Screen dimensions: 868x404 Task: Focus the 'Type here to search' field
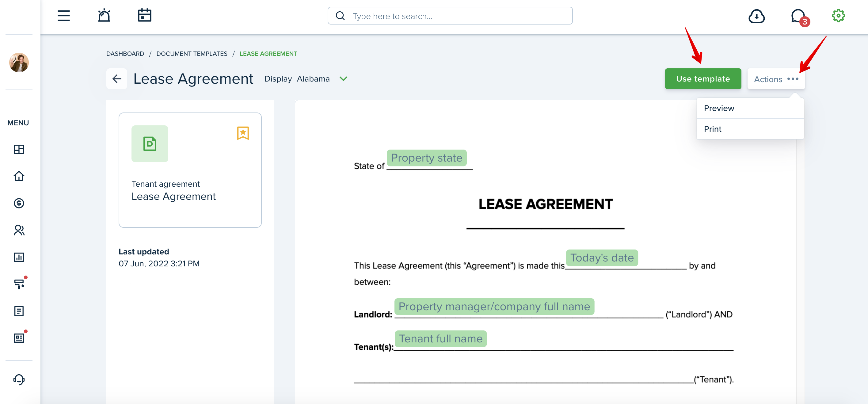[x=450, y=16]
